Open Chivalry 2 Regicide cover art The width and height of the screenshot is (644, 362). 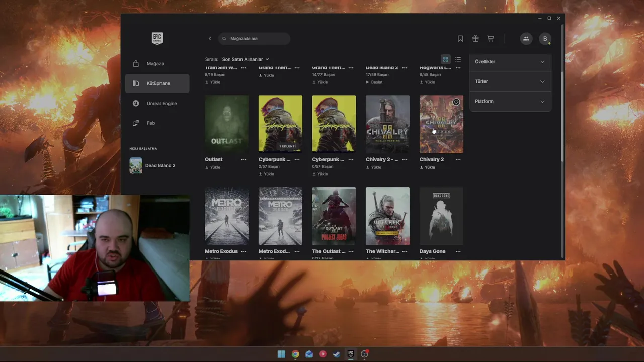441,124
